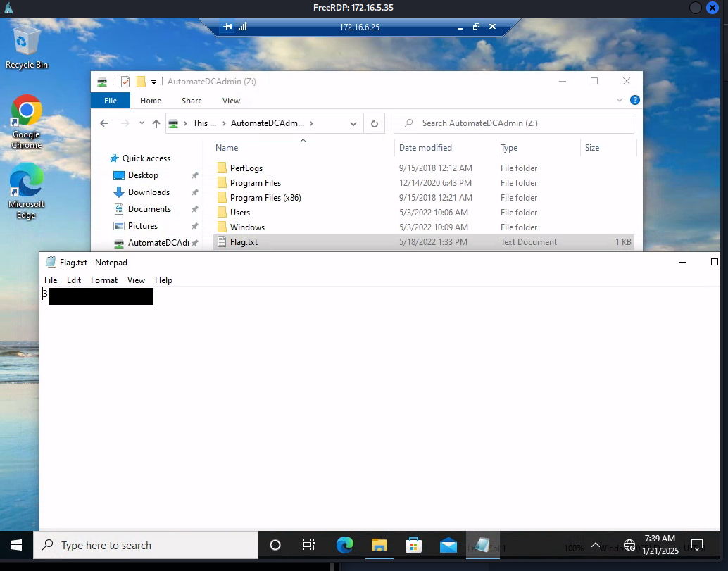Open the address bar history dropdown
This screenshot has width=728, height=571.
coord(353,123)
